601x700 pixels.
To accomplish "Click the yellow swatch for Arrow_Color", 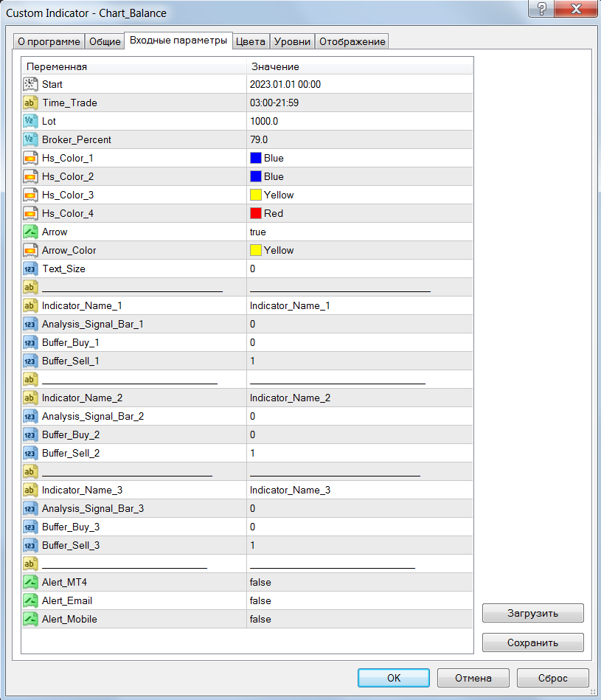I will tap(256, 251).
